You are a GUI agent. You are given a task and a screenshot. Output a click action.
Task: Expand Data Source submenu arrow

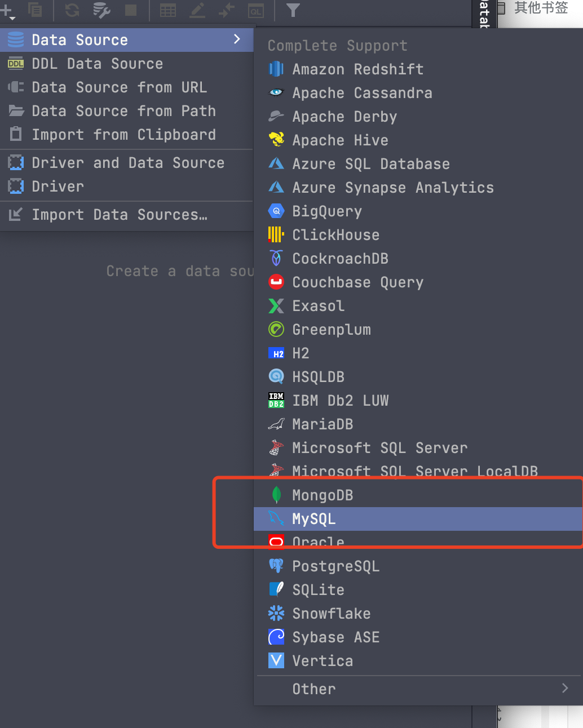point(237,39)
